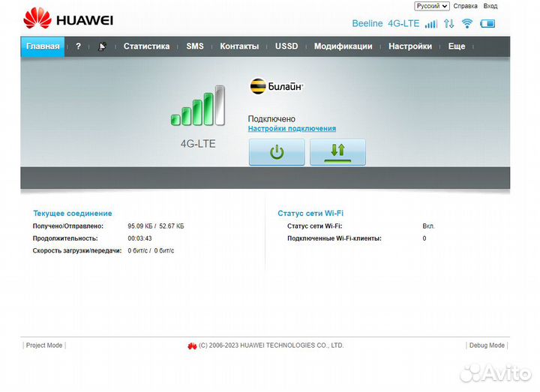Click the data arrows traffic button
This screenshot has height=392, width=540.
pos(337,152)
